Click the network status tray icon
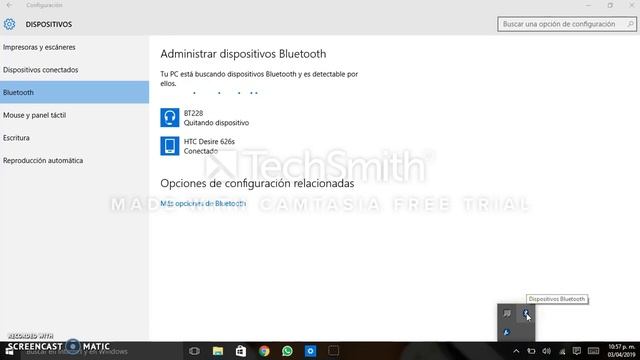 (x=562, y=351)
